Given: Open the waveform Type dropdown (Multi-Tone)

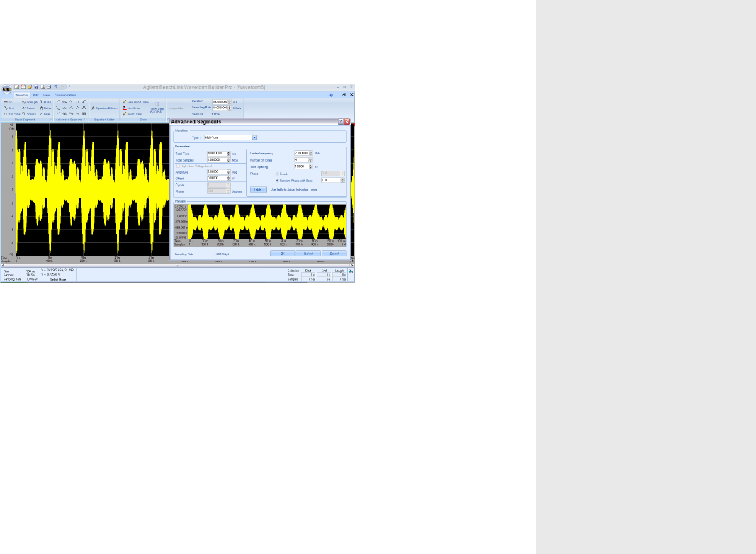Looking at the screenshot, I should 254,137.
